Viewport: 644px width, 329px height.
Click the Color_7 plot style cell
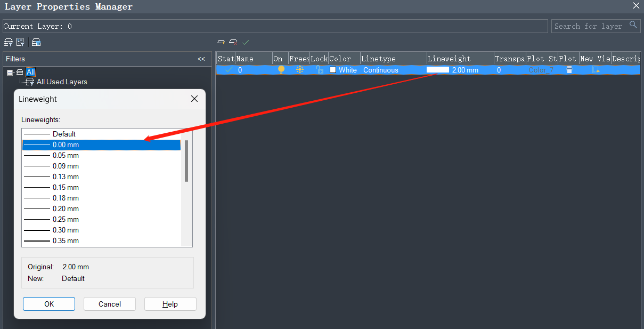click(541, 70)
